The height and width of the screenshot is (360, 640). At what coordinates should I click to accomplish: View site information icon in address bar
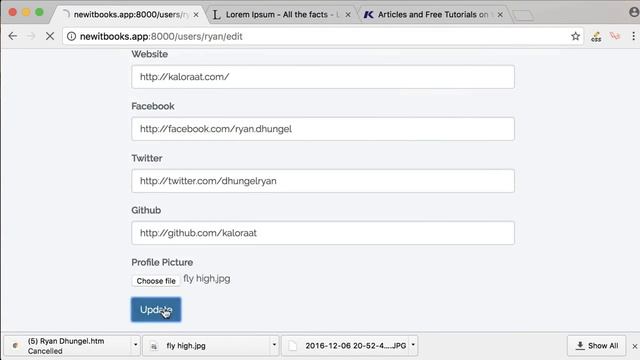[71, 36]
